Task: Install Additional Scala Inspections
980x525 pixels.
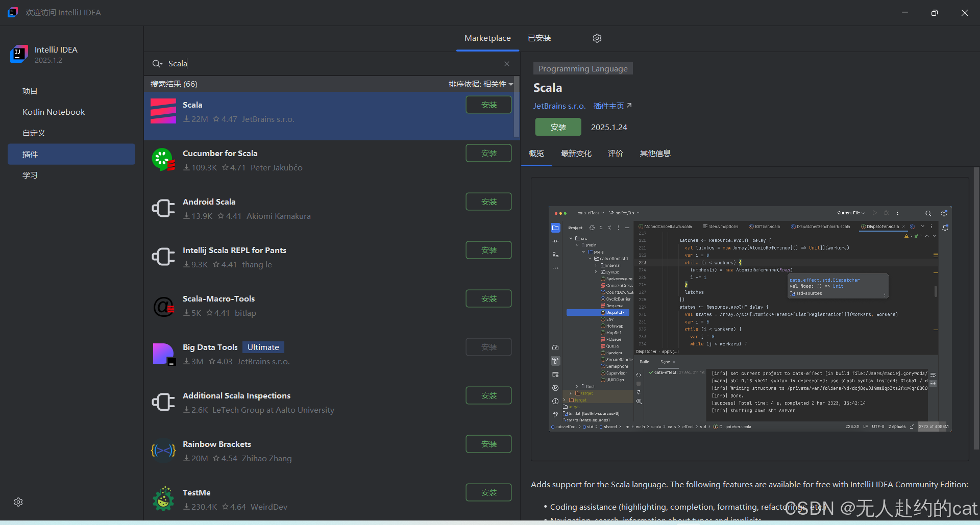Action: (x=488, y=395)
